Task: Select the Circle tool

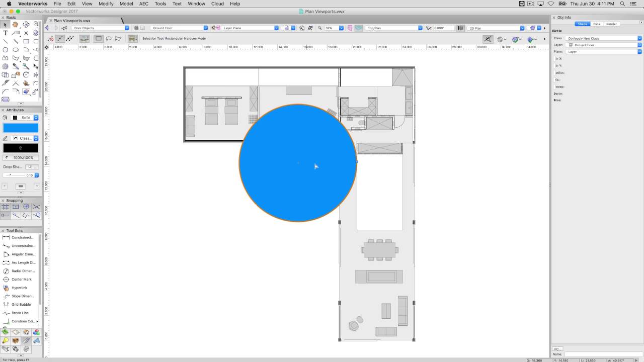Action: pos(5,50)
